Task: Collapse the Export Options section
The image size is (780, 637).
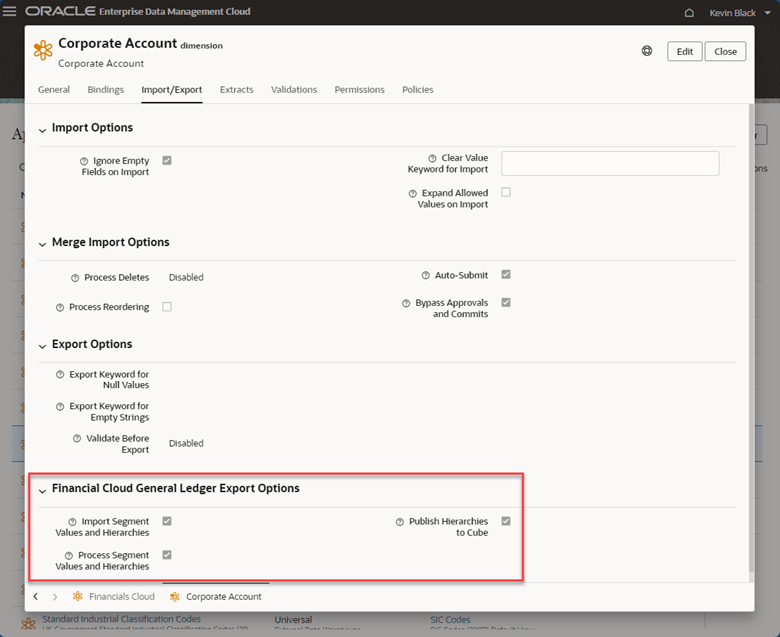Action: (x=42, y=346)
